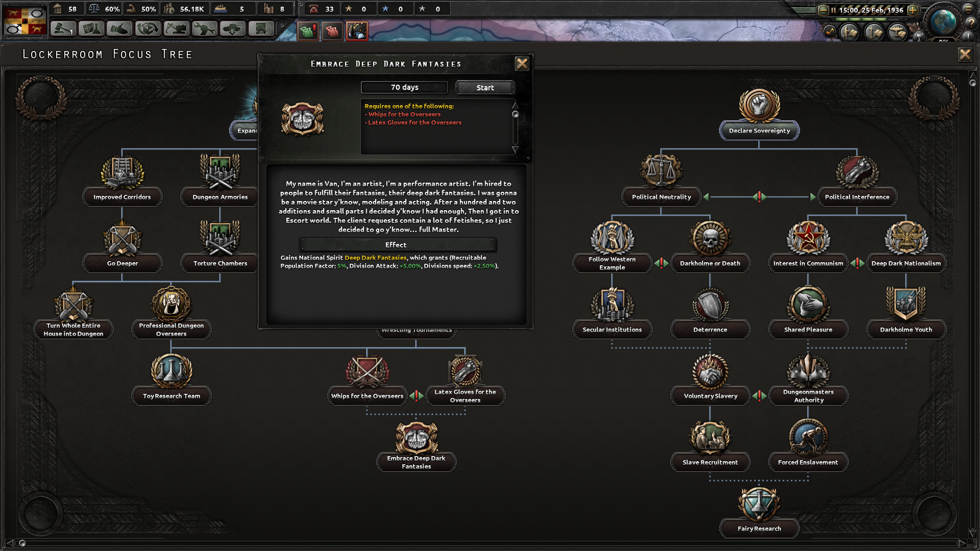Click the Dungeonmasters Authority focus label
Image resolution: width=980 pixels, height=551 pixels.
(808, 396)
